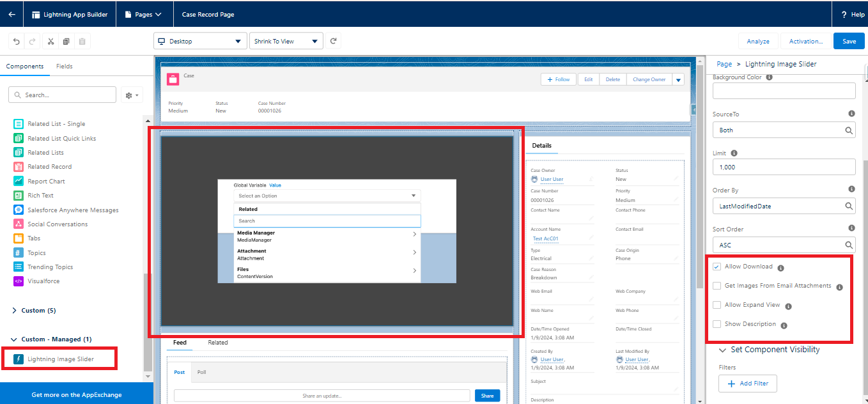Click the Activation button

[806, 41]
